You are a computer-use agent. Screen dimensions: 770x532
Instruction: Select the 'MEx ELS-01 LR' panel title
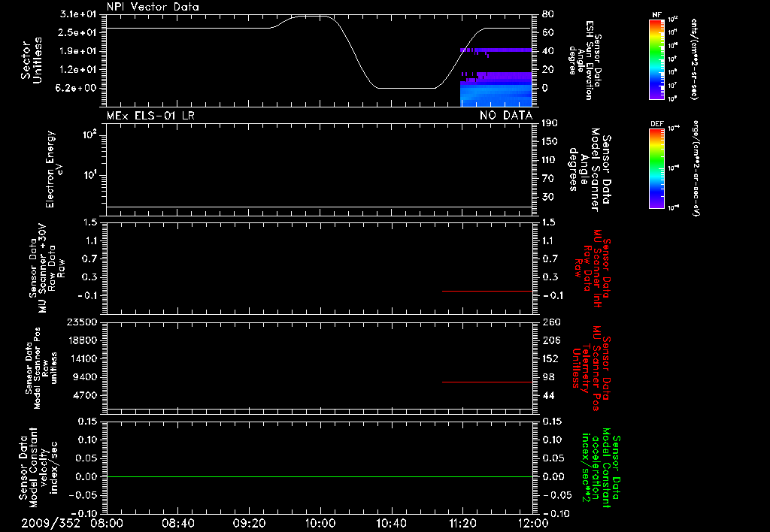coord(150,116)
